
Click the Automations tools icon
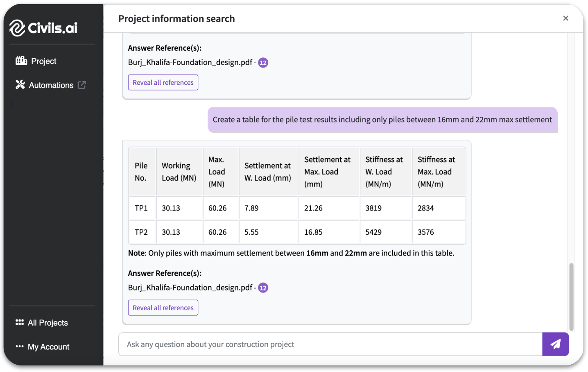(20, 85)
